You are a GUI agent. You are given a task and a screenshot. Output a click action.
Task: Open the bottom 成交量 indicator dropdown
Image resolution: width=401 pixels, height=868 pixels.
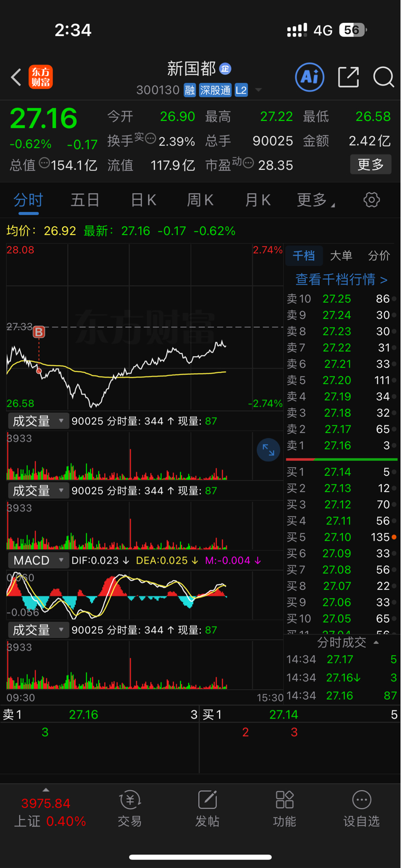click(38, 630)
